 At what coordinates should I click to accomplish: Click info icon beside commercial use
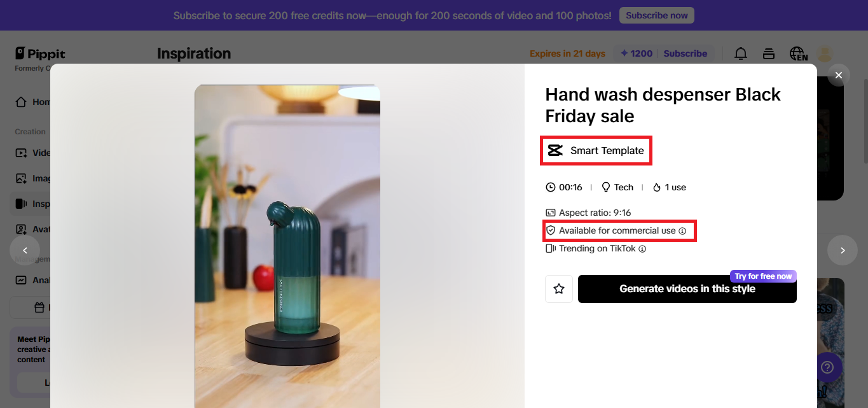click(682, 231)
